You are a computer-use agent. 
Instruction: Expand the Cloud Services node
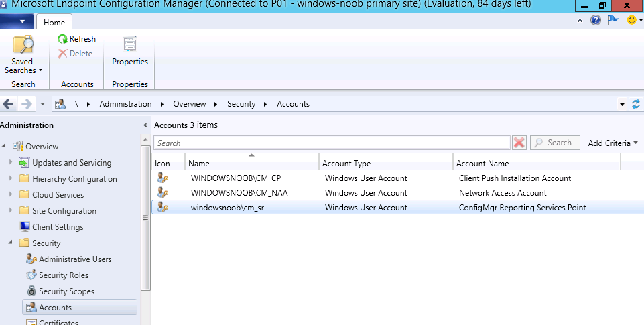(x=11, y=194)
